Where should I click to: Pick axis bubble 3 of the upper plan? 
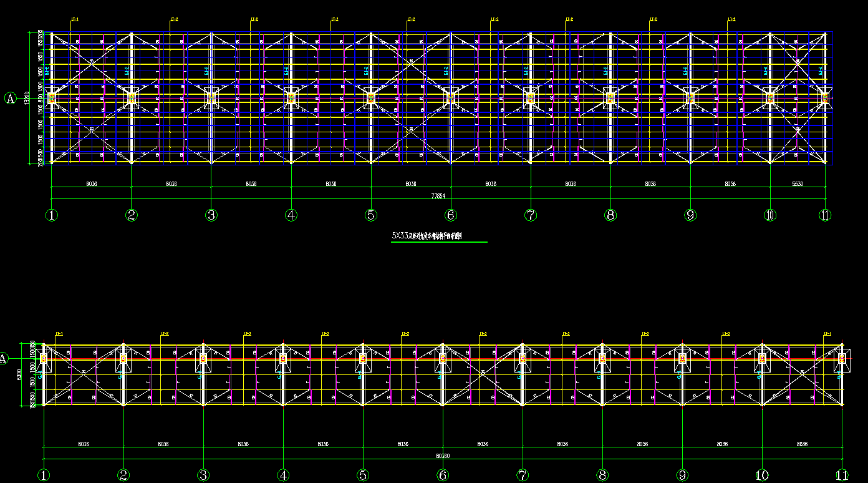pyautogui.click(x=211, y=215)
